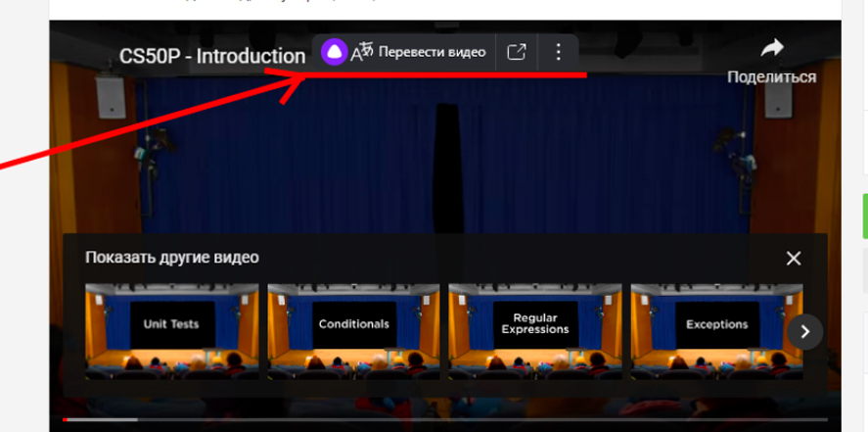Select the 'Unit Tests' video thumbnail
The height and width of the screenshot is (432, 868).
(x=171, y=331)
